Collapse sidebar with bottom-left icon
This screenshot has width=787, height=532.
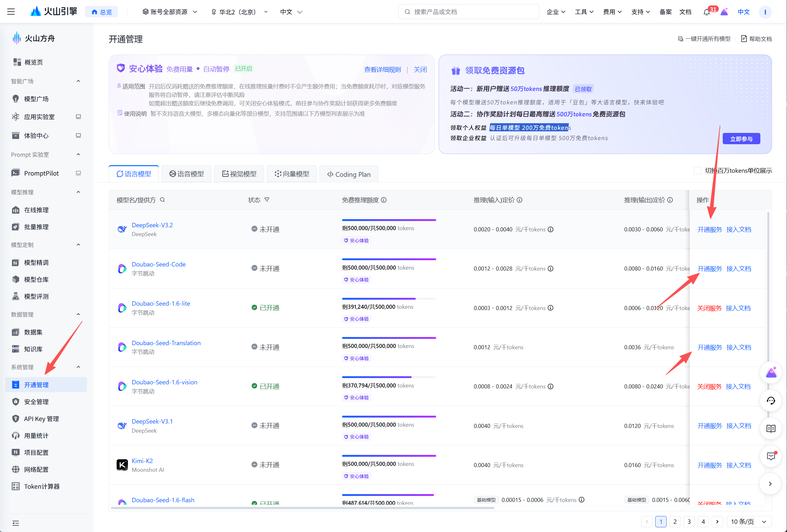point(16,523)
